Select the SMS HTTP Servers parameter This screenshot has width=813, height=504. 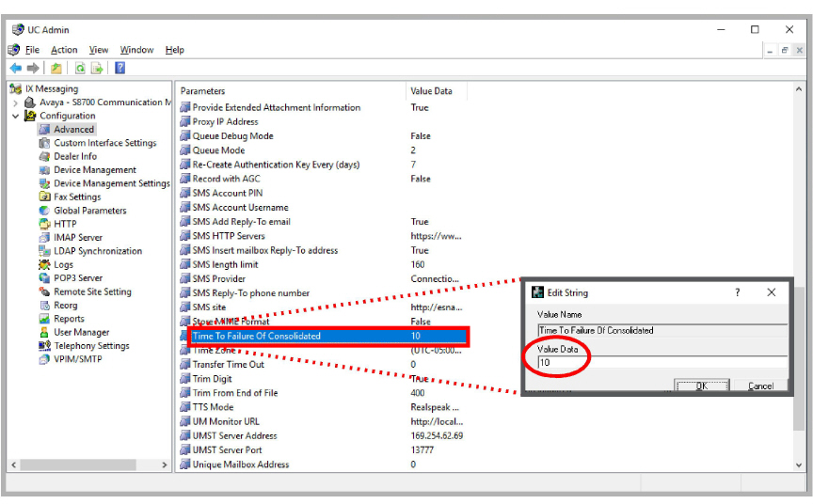pyautogui.click(x=229, y=236)
